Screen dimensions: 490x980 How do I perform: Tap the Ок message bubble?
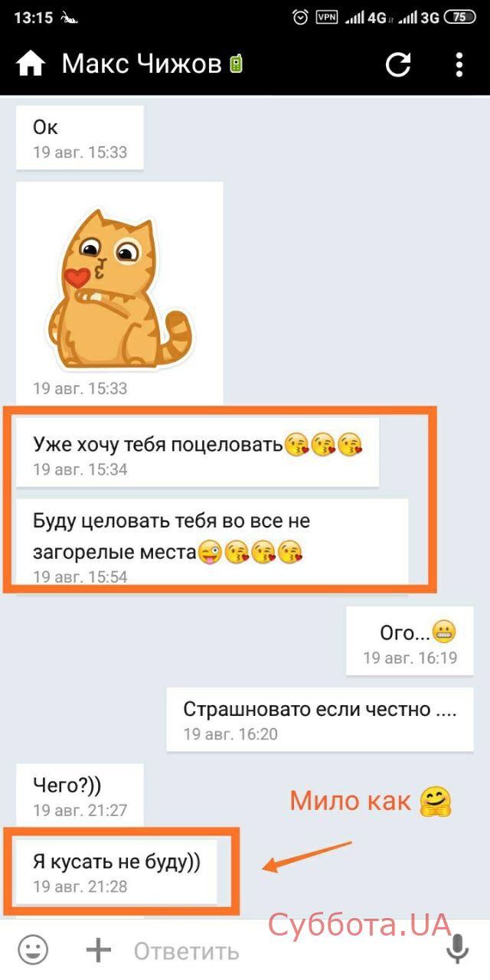[x=80, y=138]
